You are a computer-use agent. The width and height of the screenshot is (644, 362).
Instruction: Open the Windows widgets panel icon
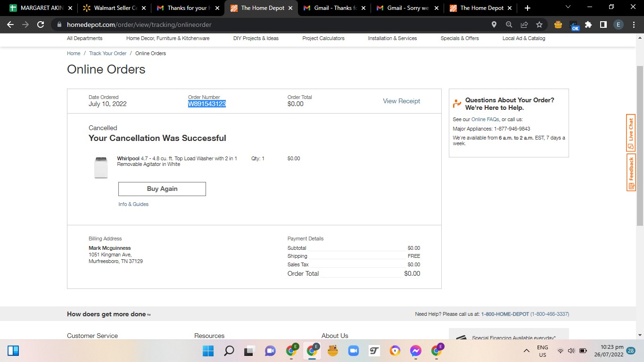(13, 351)
